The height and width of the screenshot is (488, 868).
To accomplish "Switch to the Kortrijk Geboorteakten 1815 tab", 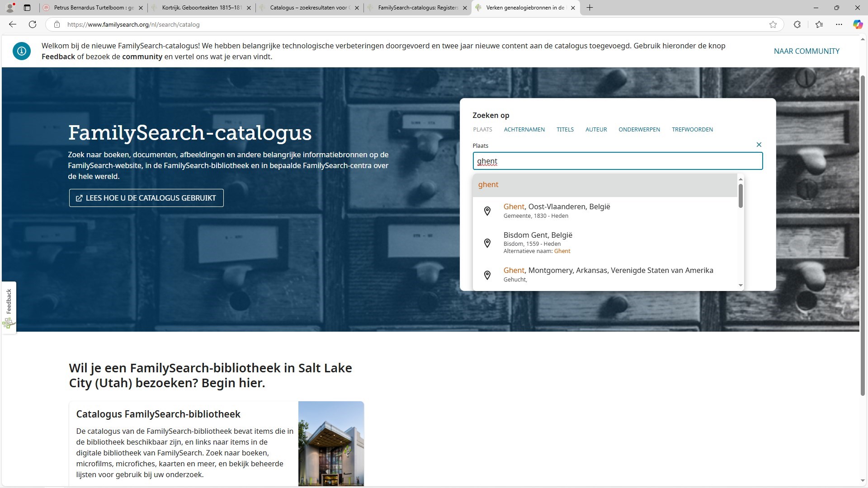I will pos(202,8).
